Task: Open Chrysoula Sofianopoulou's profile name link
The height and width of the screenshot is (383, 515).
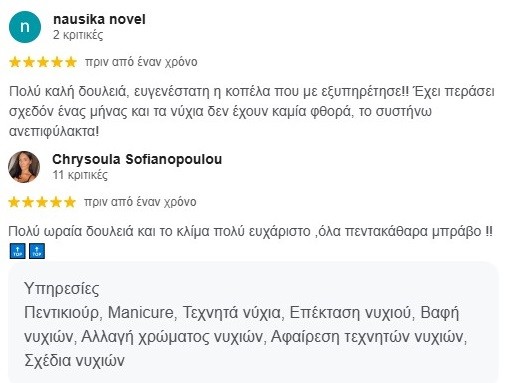Action: pos(137,159)
